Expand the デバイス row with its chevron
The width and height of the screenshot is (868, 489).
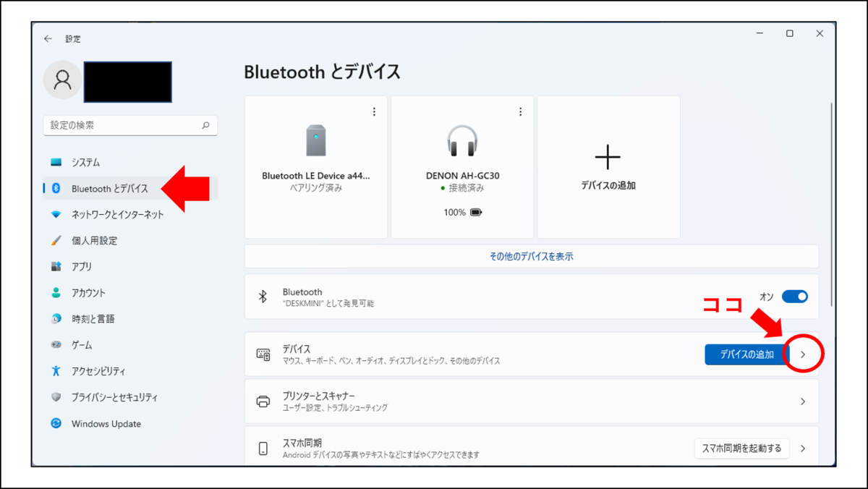[803, 354]
